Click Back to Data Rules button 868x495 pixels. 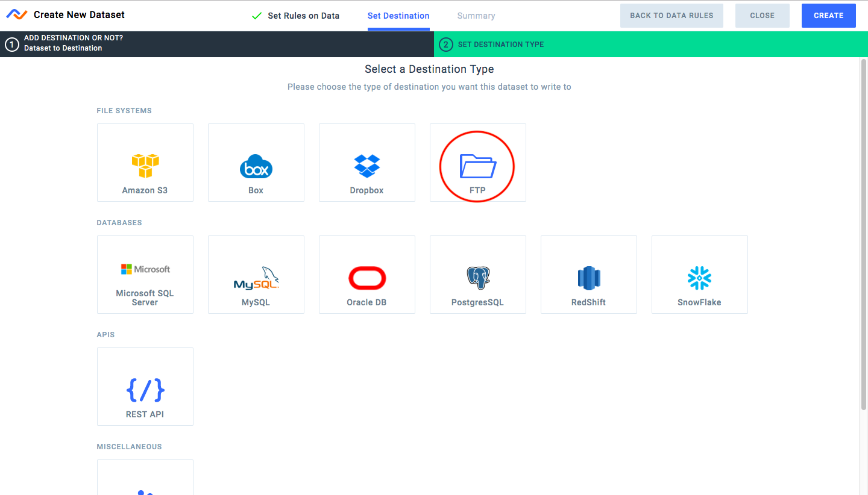(672, 16)
